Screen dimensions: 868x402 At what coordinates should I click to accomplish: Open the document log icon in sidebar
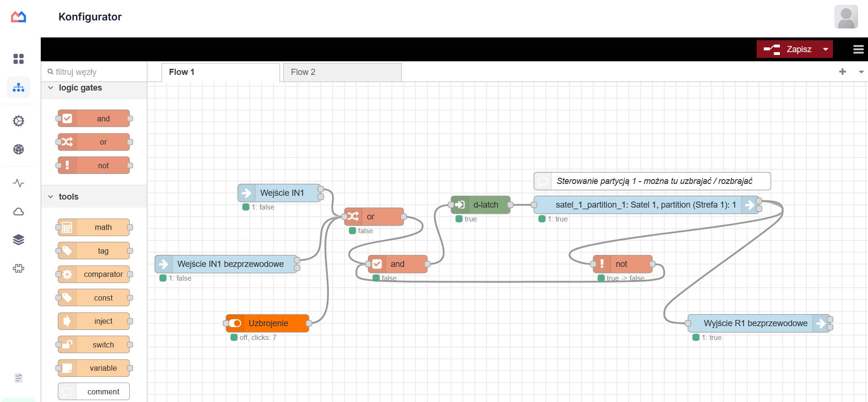[18, 378]
